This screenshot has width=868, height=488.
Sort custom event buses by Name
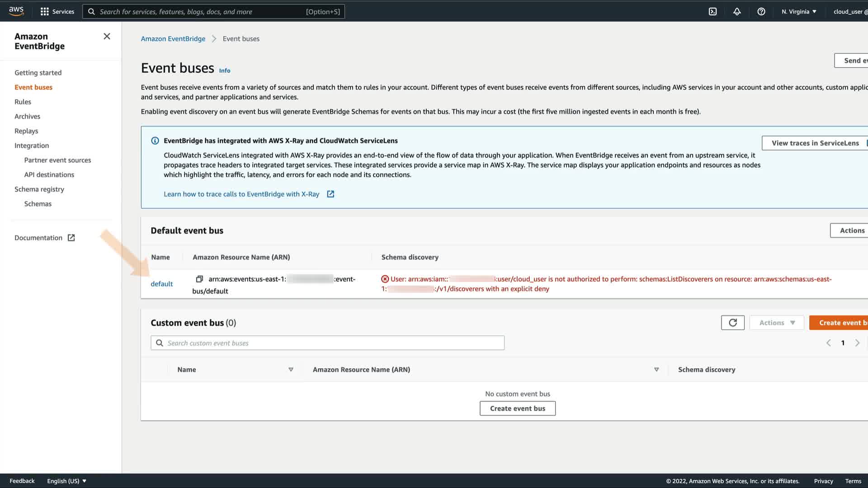click(x=291, y=370)
